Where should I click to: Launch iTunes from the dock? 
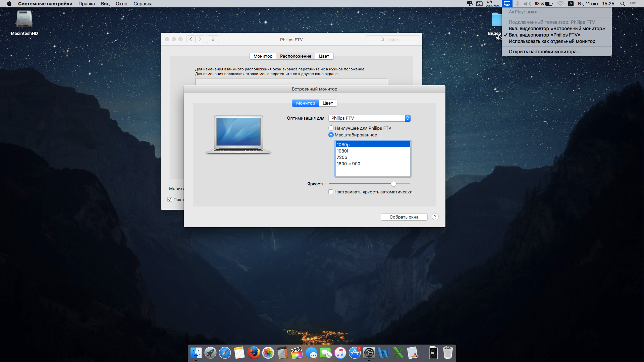(x=340, y=353)
